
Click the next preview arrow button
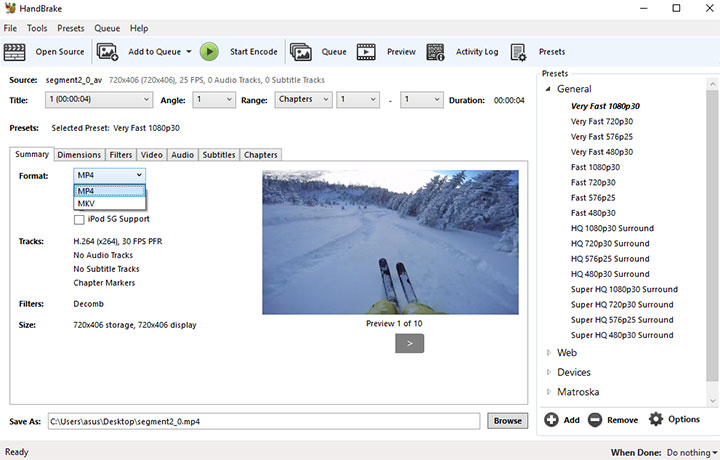pos(409,343)
